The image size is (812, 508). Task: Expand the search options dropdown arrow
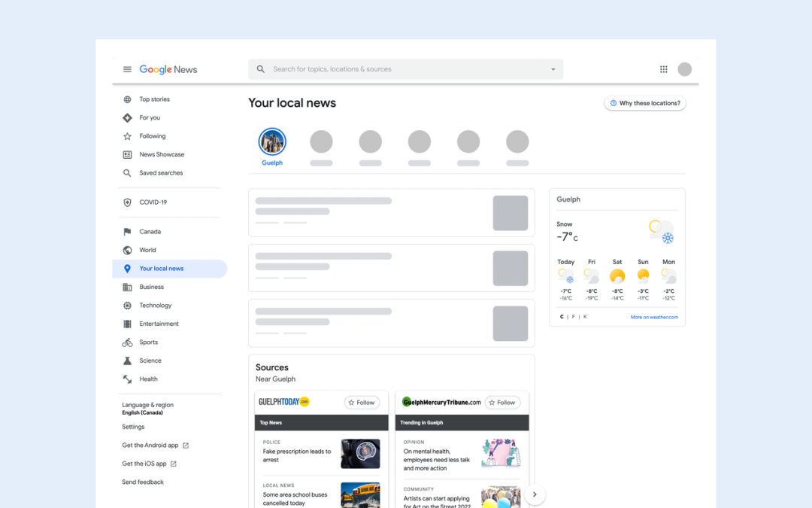click(x=553, y=69)
